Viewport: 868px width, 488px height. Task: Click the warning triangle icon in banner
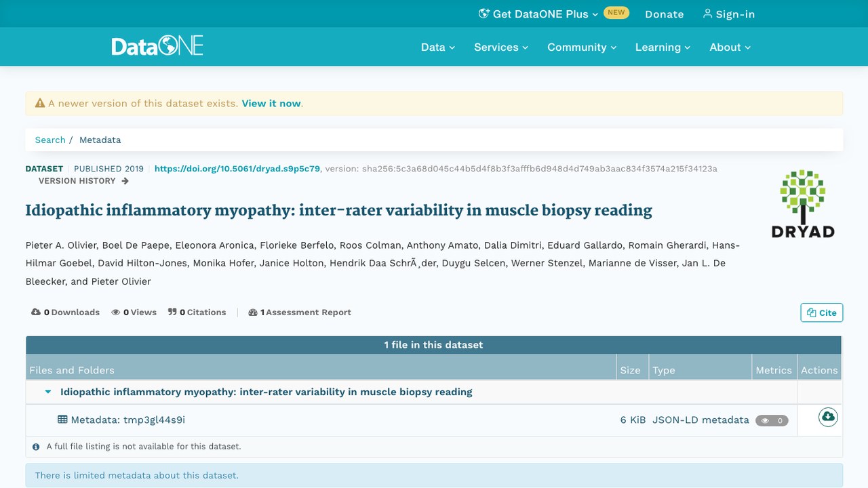[40, 104]
